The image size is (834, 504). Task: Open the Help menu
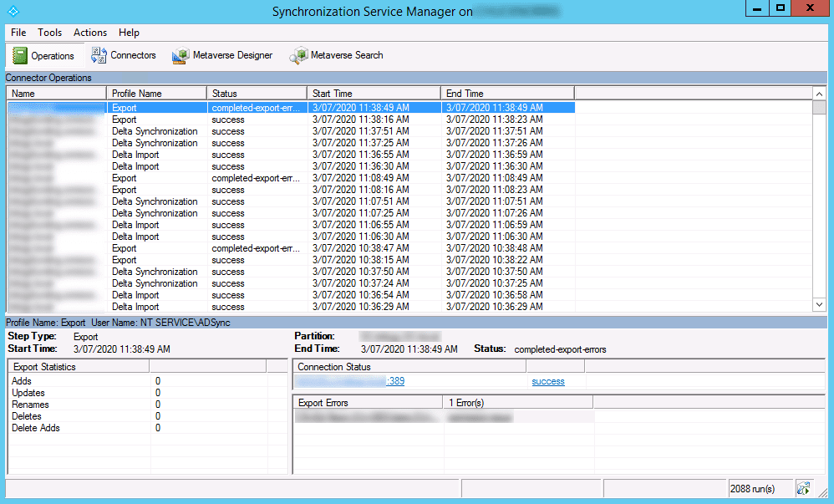[129, 33]
